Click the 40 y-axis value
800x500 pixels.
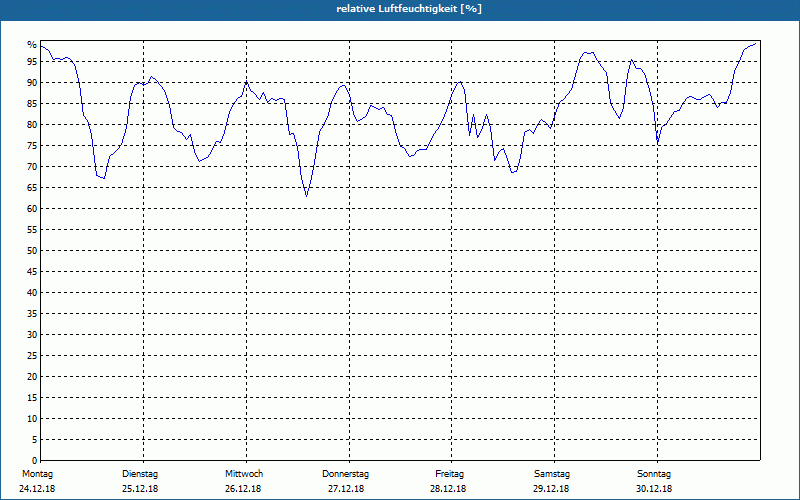pyautogui.click(x=32, y=293)
